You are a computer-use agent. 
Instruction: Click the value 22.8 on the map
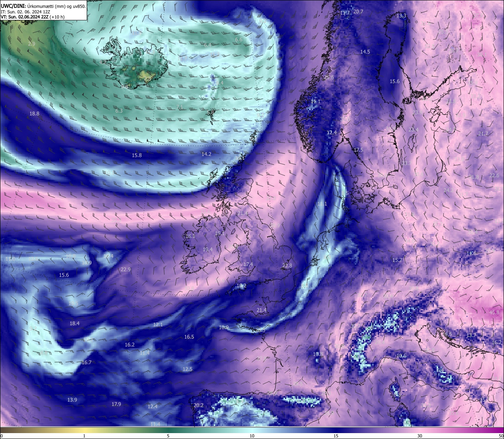point(287,266)
